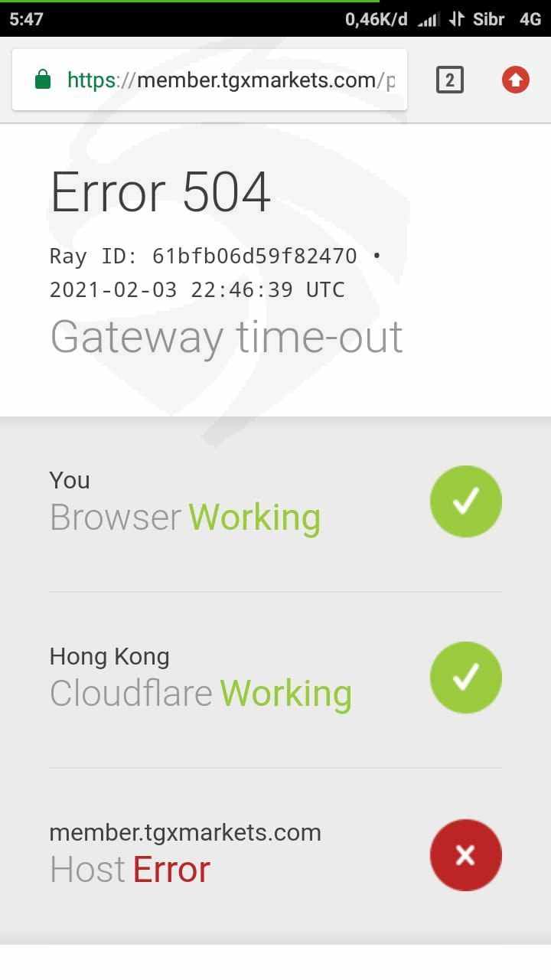This screenshot has width=551, height=980.
Task: Tap the 5:47 clock in status bar
Action: [x=26, y=19]
